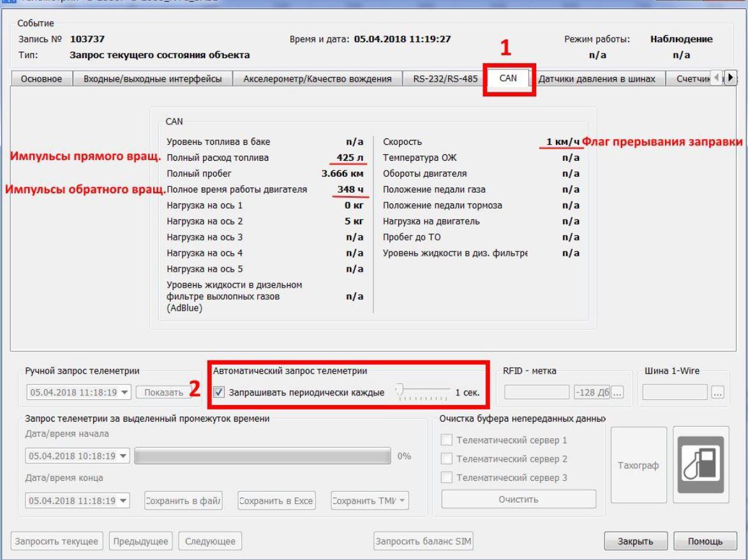748x560 pixels.
Task: Switch to the "Основное" tab
Action: point(41,79)
